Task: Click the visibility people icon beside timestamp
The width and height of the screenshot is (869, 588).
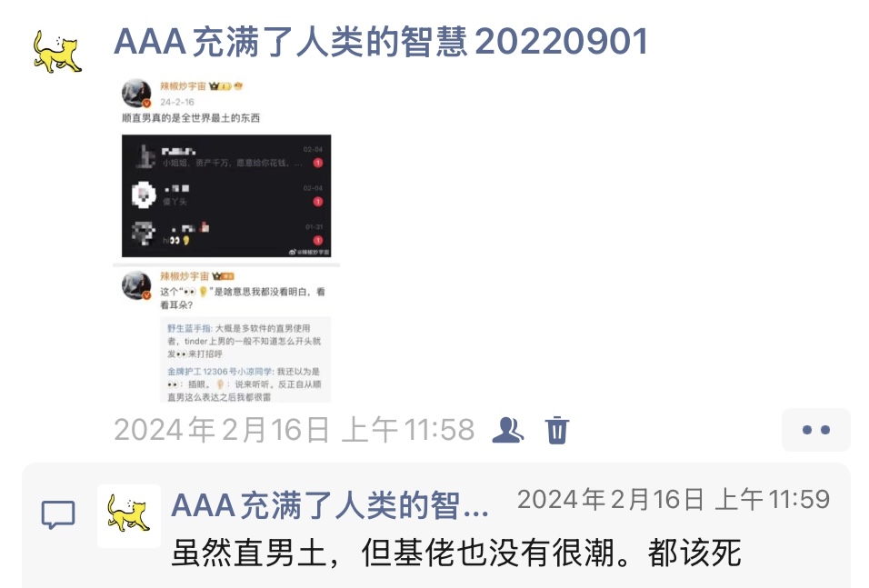Action: click(x=507, y=430)
